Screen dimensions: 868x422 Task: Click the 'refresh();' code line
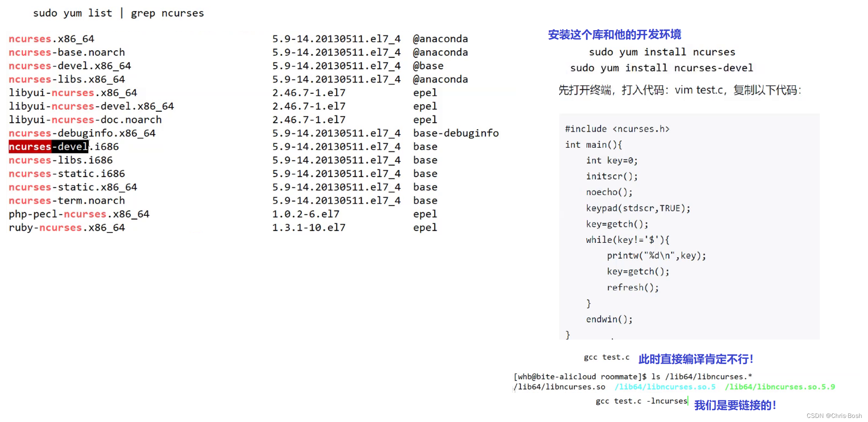coord(633,288)
